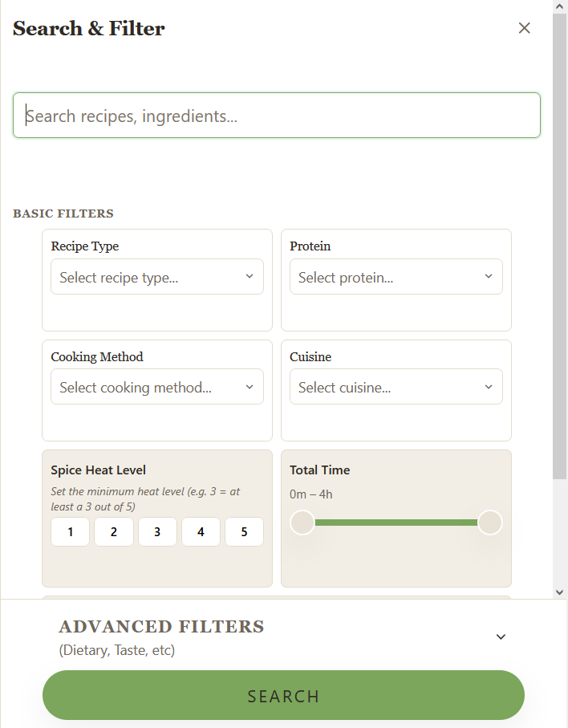Close the Search & Filter panel
568x728 pixels.
click(x=524, y=27)
